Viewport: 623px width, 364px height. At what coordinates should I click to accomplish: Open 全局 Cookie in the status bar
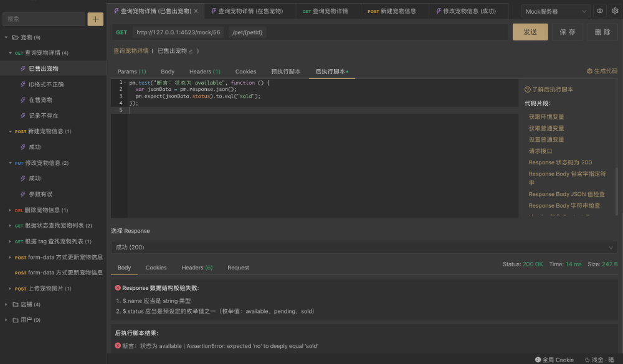(x=554, y=360)
